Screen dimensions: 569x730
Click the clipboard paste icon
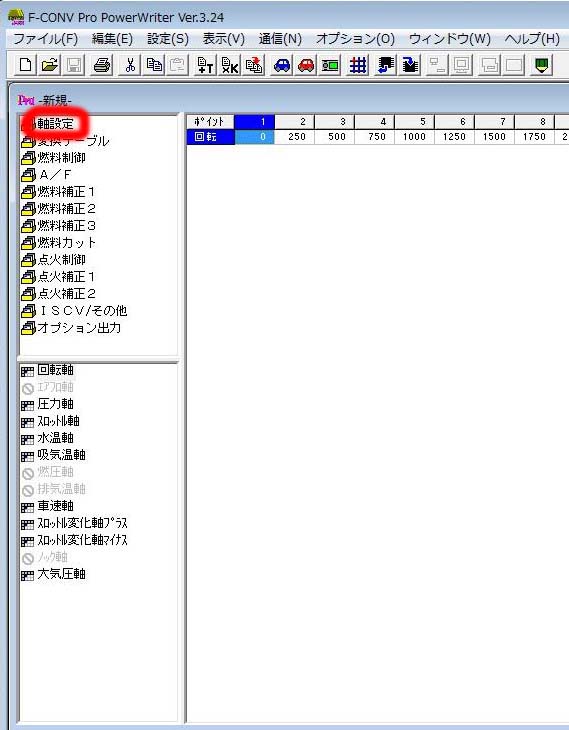pos(177,65)
